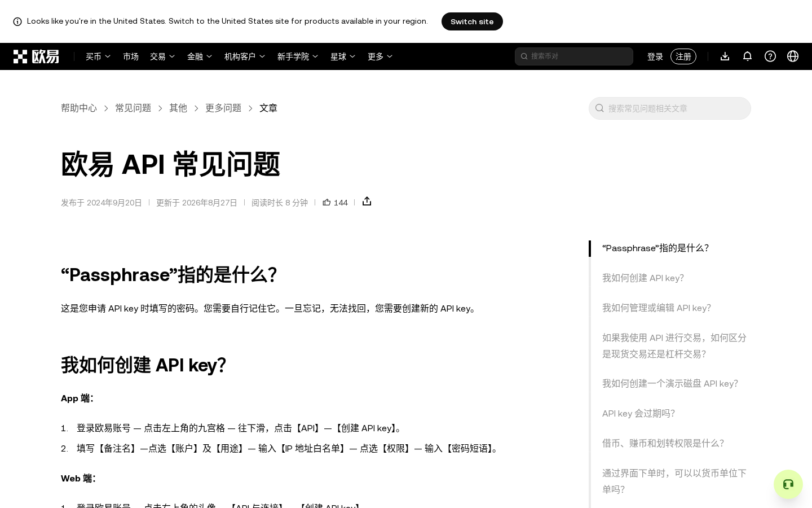Open the customer support chat bubble
Viewport: 812px width, 508px height.
(788, 484)
